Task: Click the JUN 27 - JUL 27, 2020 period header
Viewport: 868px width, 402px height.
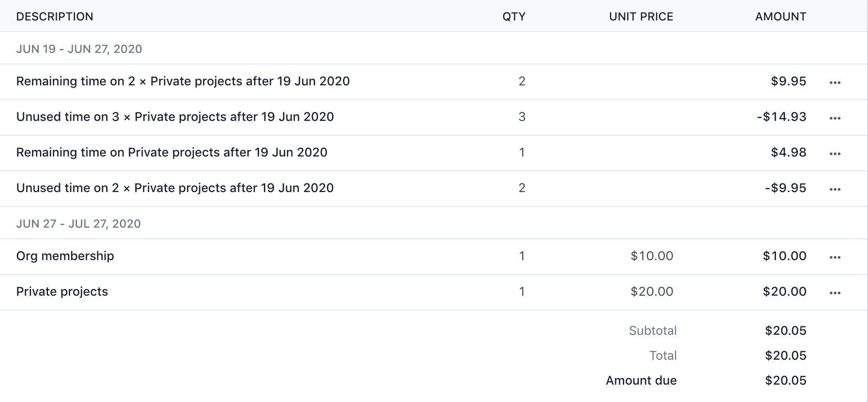Action: 79,224
